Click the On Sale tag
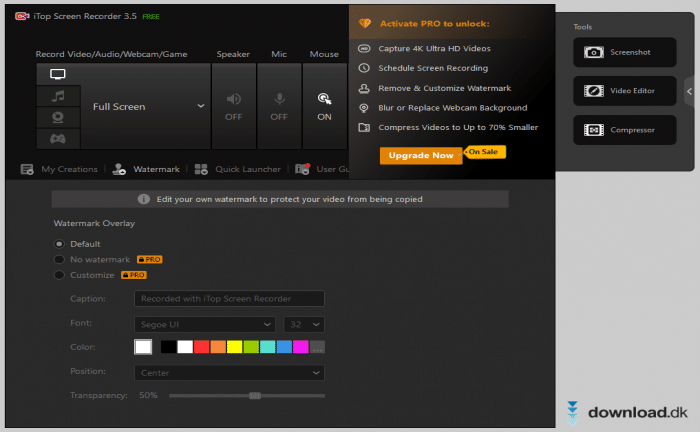The height and width of the screenshot is (432, 700). click(484, 152)
